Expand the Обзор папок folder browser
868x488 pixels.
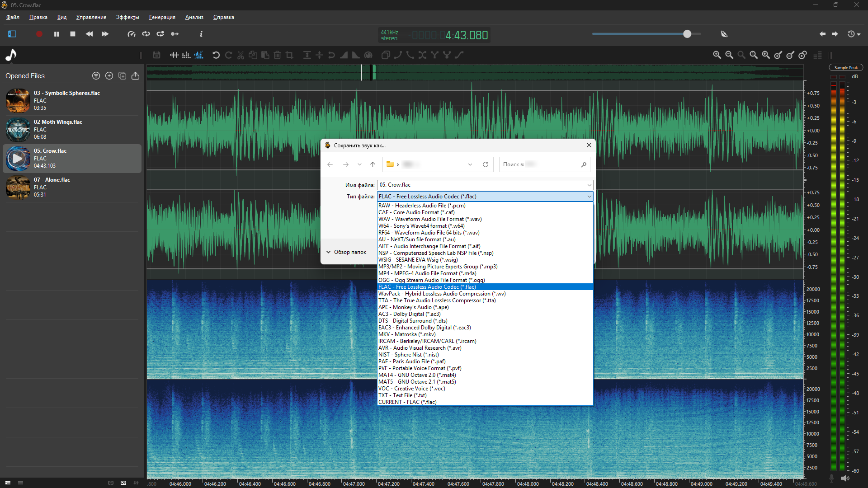point(347,252)
